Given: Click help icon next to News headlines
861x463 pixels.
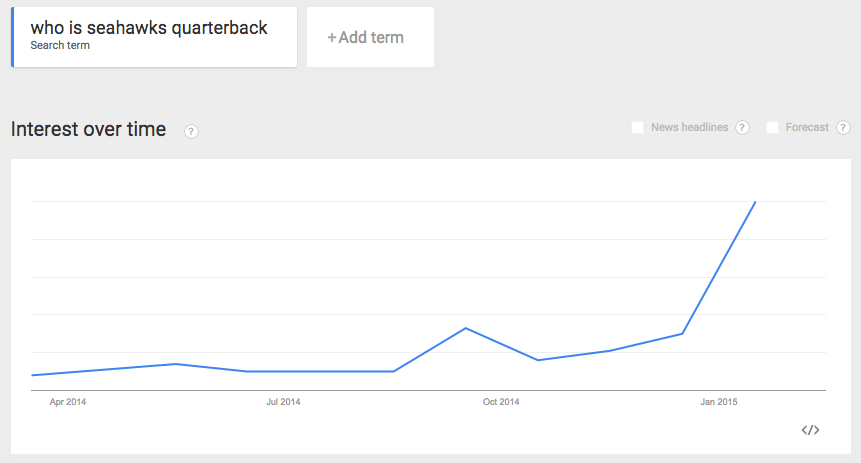Looking at the screenshot, I should point(742,128).
